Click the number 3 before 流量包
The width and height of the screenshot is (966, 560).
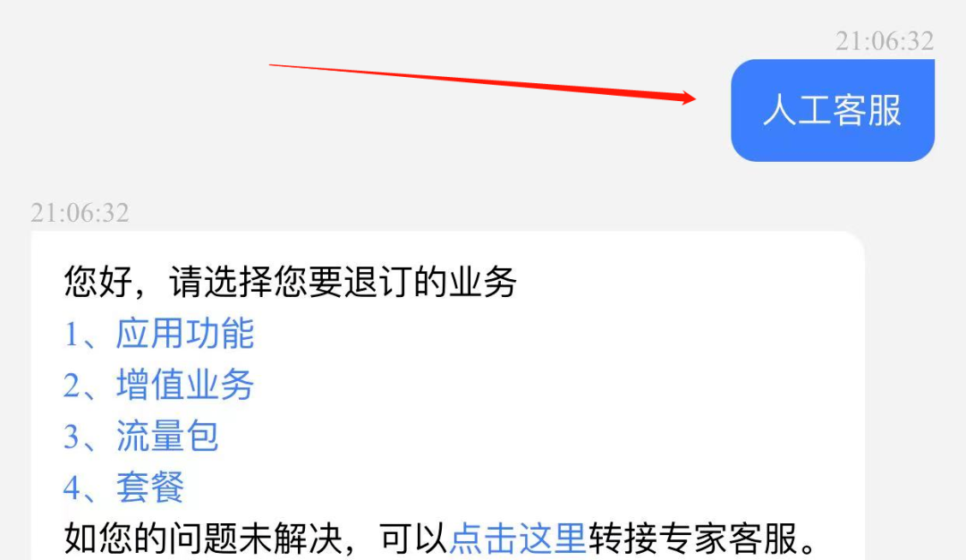(x=72, y=437)
